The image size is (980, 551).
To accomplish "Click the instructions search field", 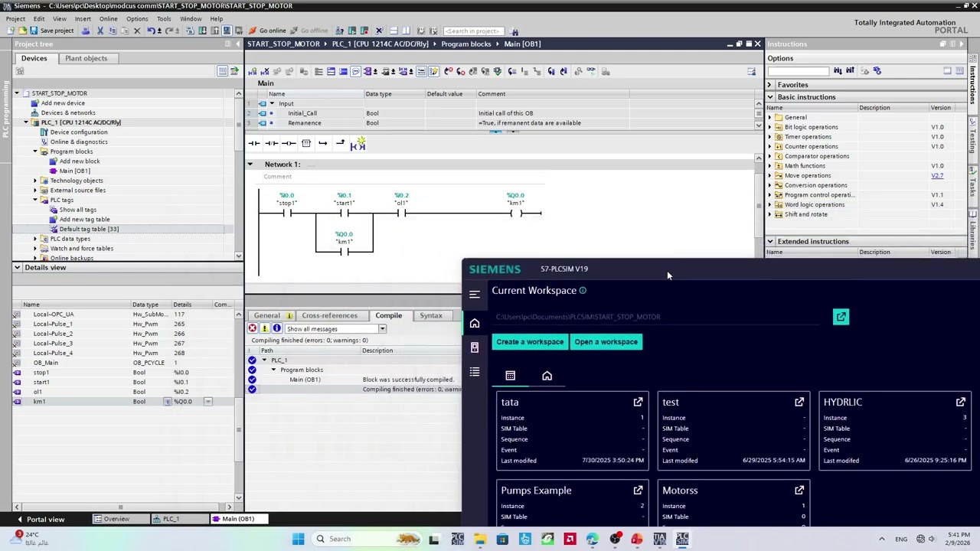I will (x=798, y=71).
